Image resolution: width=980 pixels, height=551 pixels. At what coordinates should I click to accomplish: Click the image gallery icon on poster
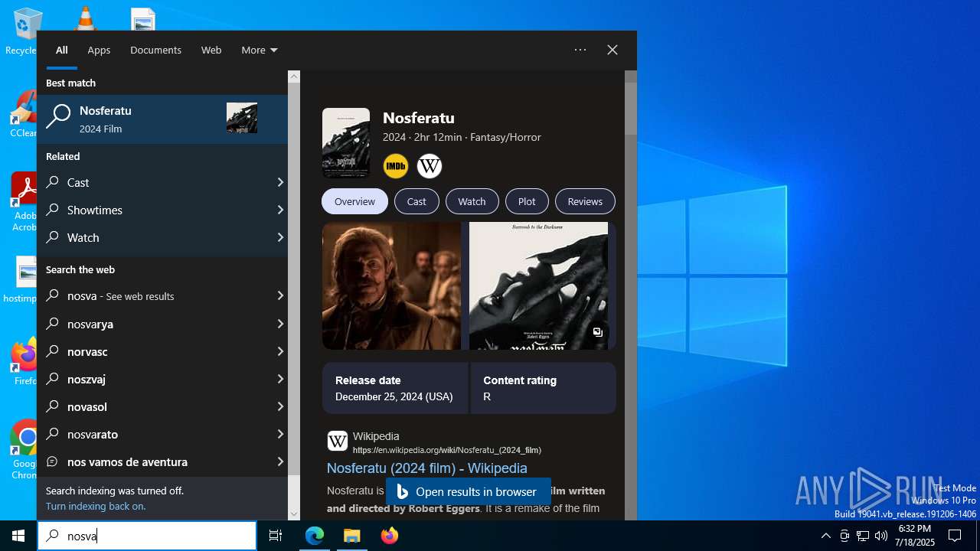pos(598,332)
